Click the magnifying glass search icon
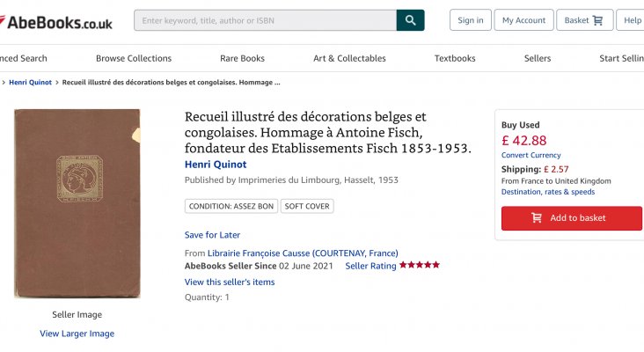644x352 pixels. [x=410, y=20]
